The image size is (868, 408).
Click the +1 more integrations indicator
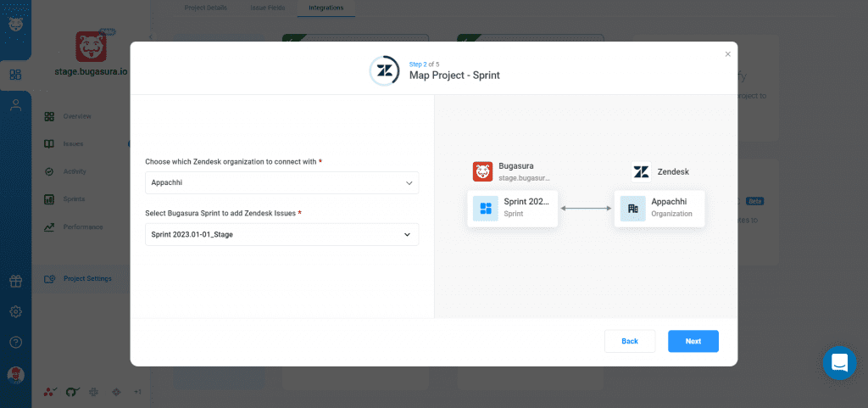[138, 392]
